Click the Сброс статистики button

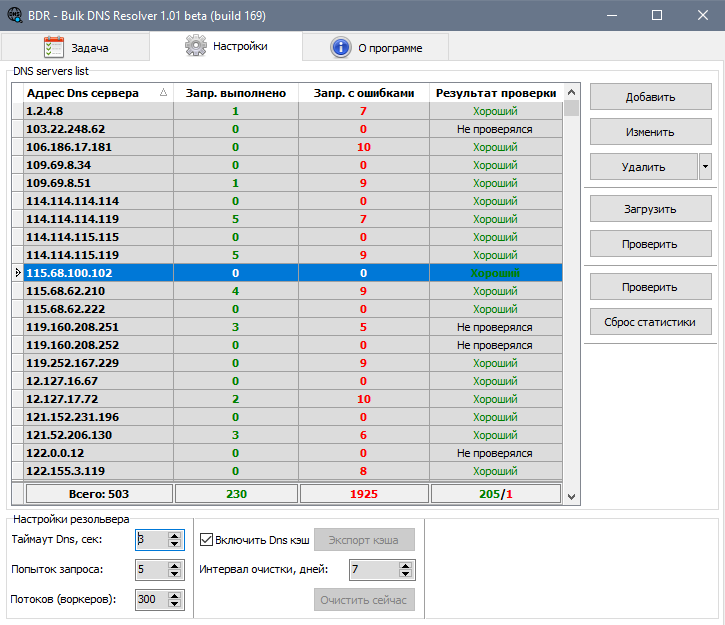[x=651, y=322]
